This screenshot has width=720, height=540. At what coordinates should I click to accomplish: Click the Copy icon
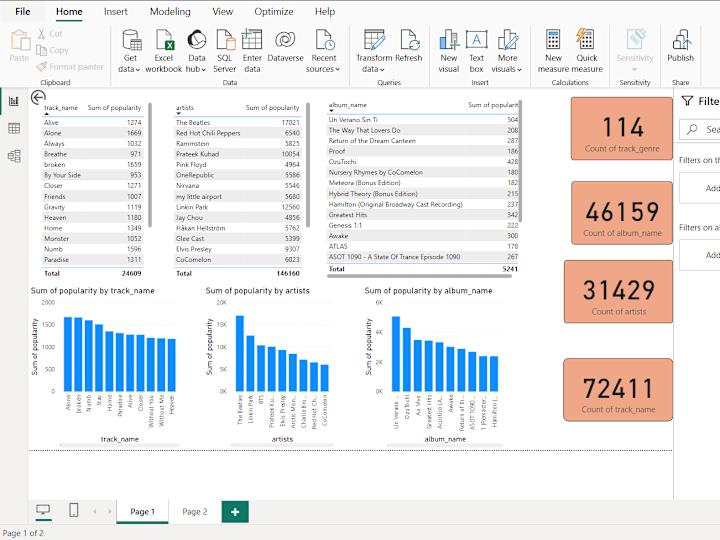point(41,50)
